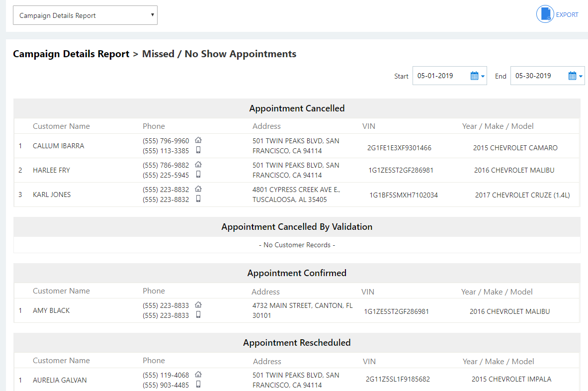Click Callum Ibarra's Twin Peaks Blvd address

[296, 146]
